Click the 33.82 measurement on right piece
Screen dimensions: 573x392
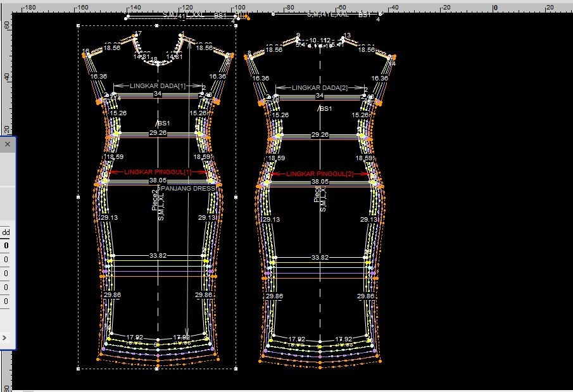point(320,257)
